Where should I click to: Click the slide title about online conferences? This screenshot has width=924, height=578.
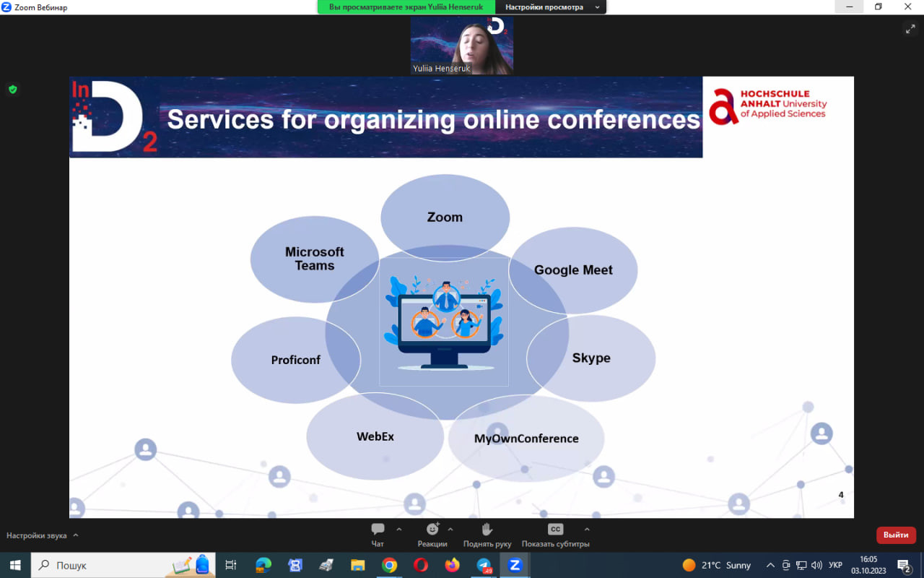[434, 119]
